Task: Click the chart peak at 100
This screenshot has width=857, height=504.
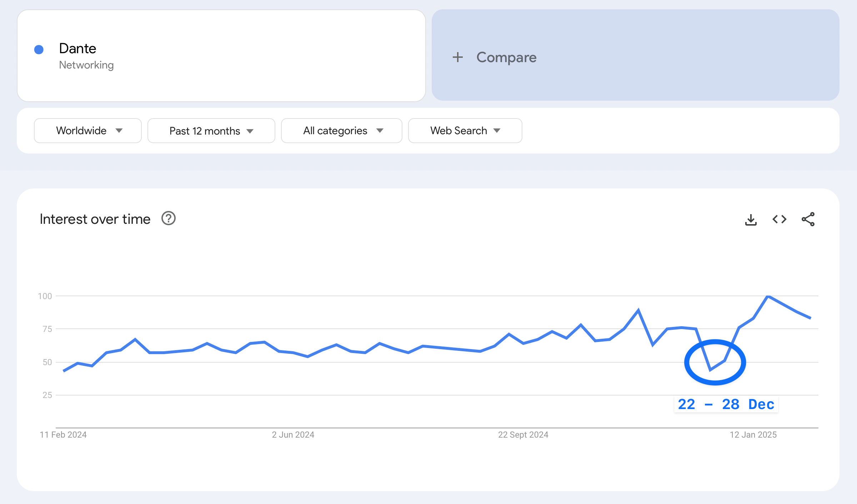Action: [768, 296]
